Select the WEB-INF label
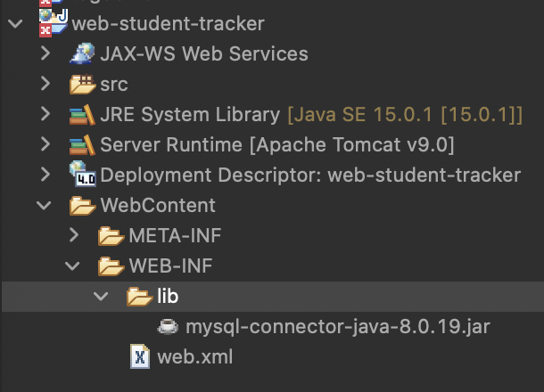This screenshot has height=392, width=544. (170, 265)
